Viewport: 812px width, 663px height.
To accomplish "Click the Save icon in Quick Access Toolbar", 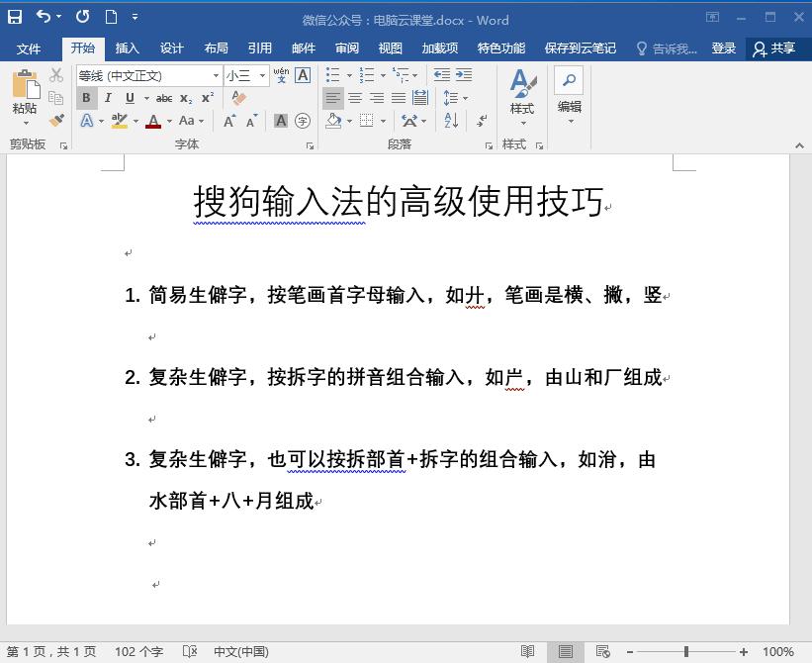I will (14, 16).
